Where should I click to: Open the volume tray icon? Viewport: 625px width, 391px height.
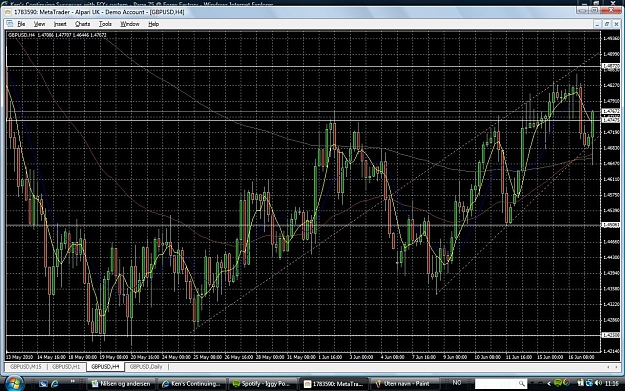[598, 383]
